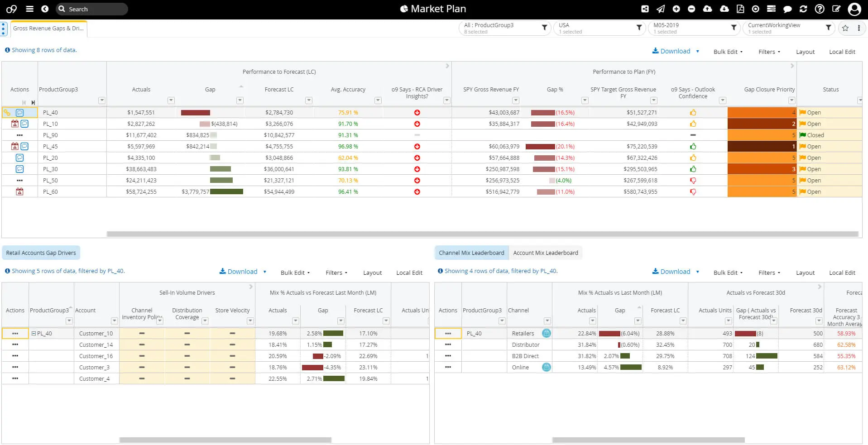The image size is (868, 445).
Task: Favorite this view with the star icon
Action: (845, 28)
